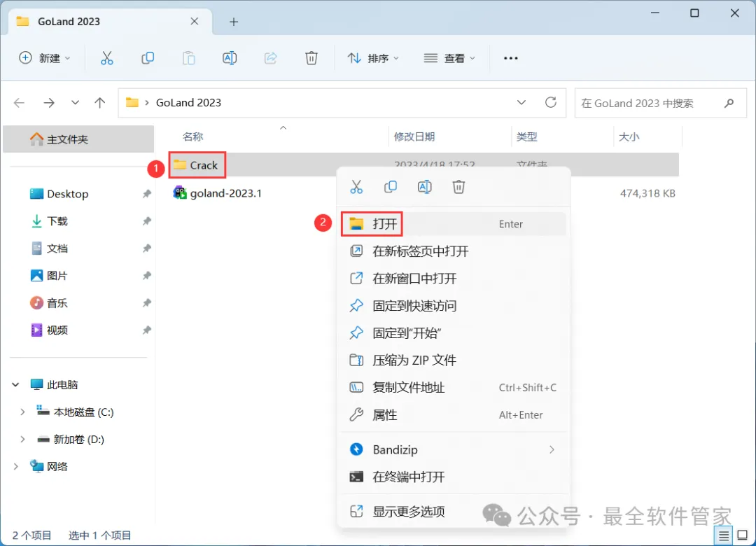Go forward with the right arrow button
This screenshot has width=756, height=546.
tap(49, 103)
